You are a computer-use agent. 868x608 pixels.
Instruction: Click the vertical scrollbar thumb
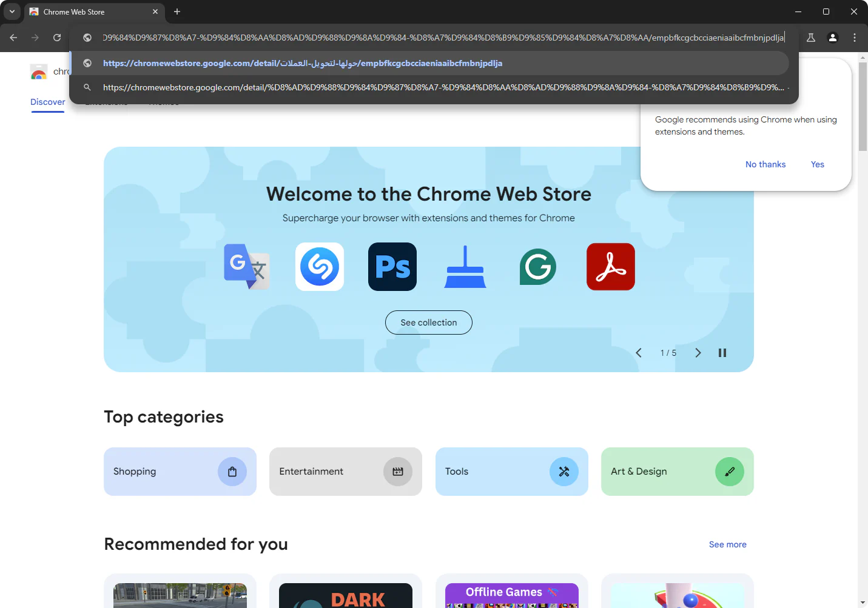pos(863,106)
